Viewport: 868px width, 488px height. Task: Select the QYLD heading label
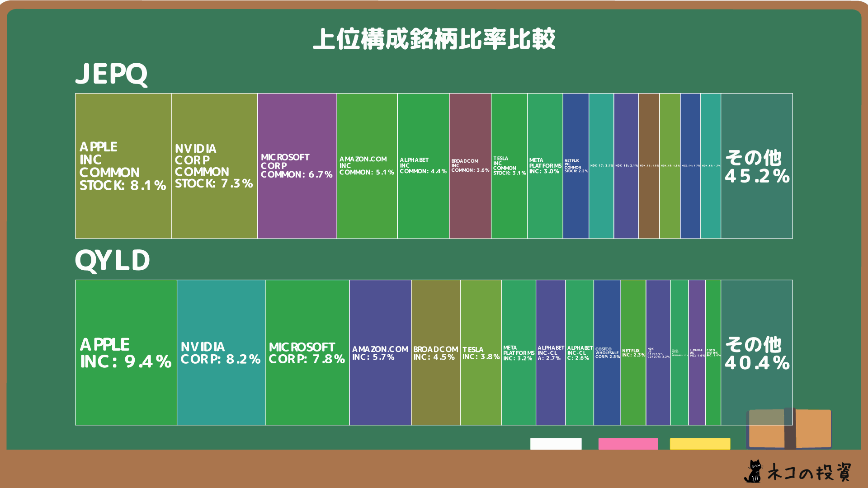coord(113,261)
